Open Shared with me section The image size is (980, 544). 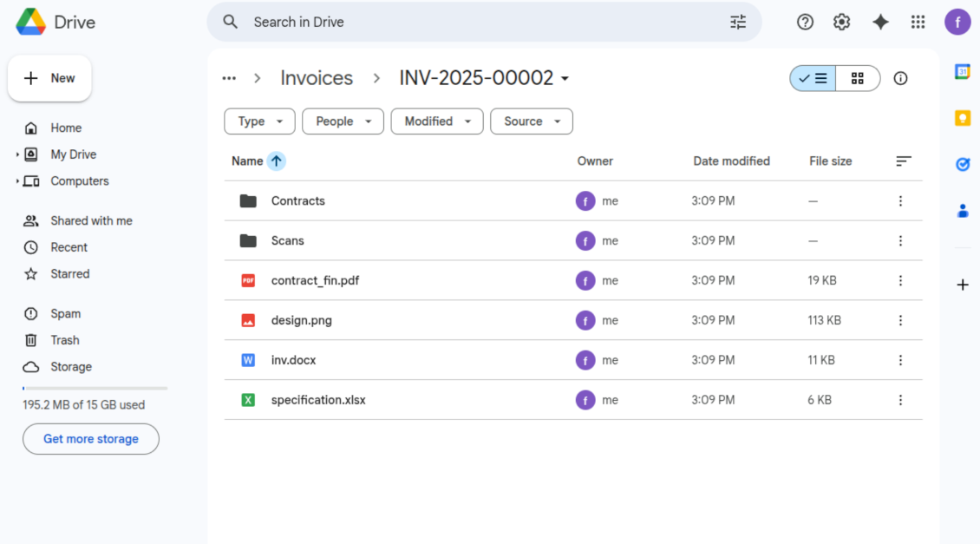(x=91, y=220)
